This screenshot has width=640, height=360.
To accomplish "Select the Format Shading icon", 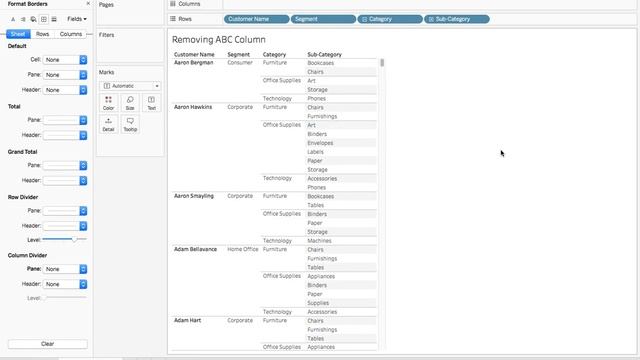I will click(33, 19).
